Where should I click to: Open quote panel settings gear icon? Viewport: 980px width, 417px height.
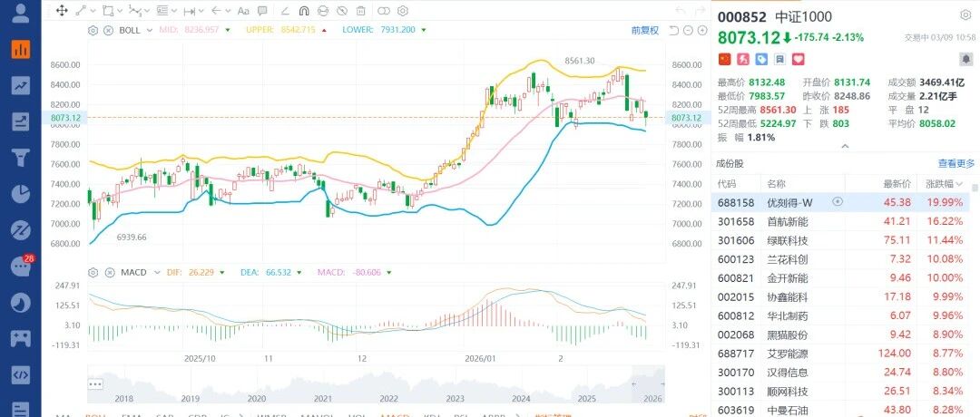pos(965,15)
